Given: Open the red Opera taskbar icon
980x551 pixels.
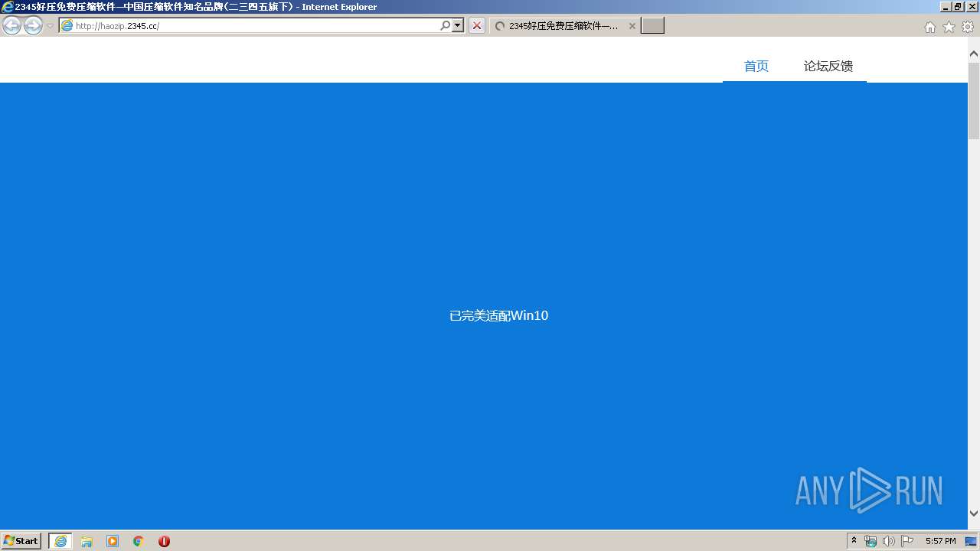Looking at the screenshot, I should click(x=164, y=541).
